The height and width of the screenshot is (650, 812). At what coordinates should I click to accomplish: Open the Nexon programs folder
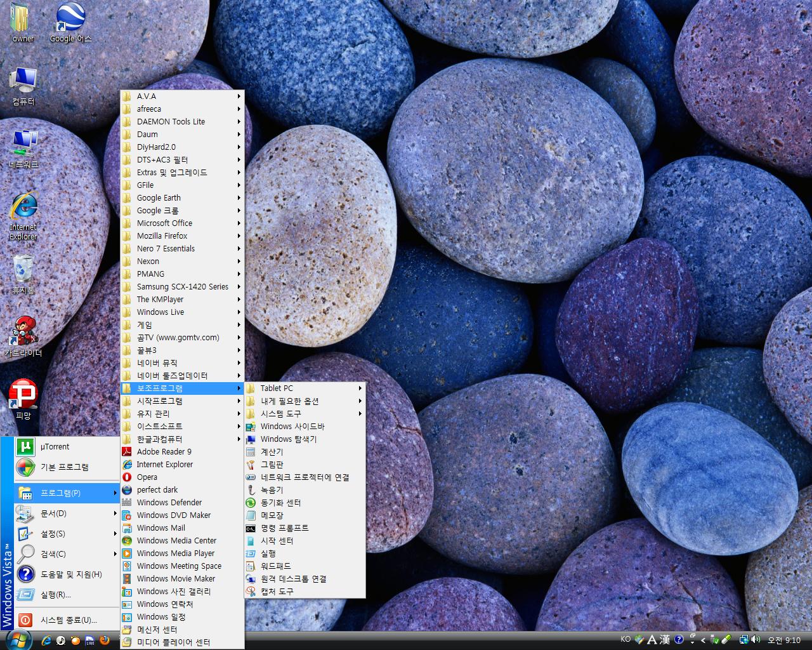[182, 262]
